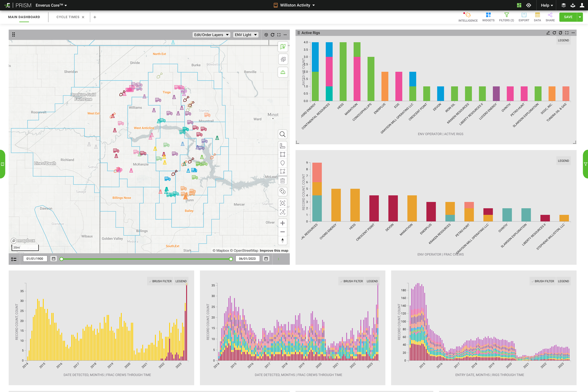This screenshot has width=588, height=392.
Task: Edit the Active Rigs widget with pencil
Action: tap(548, 33)
